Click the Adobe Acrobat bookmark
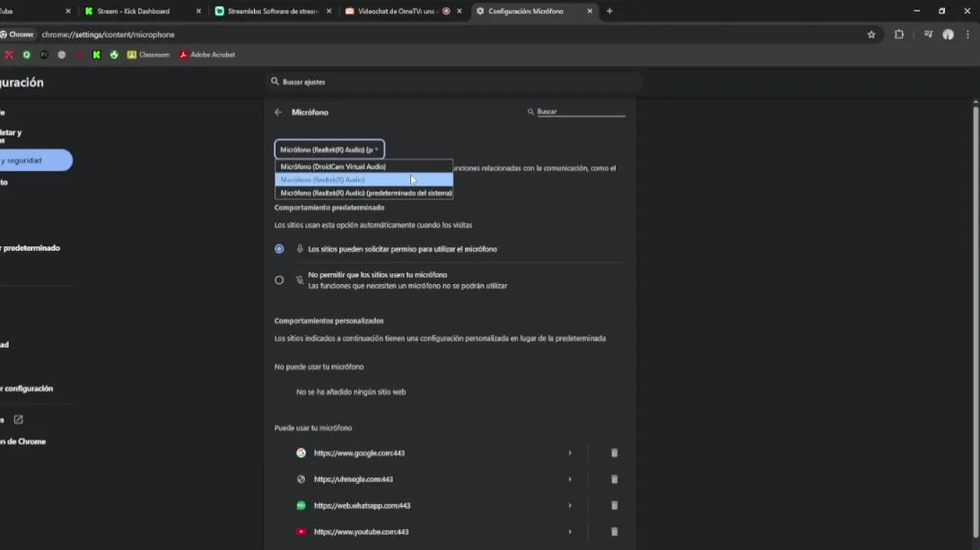 click(x=207, y=55)
